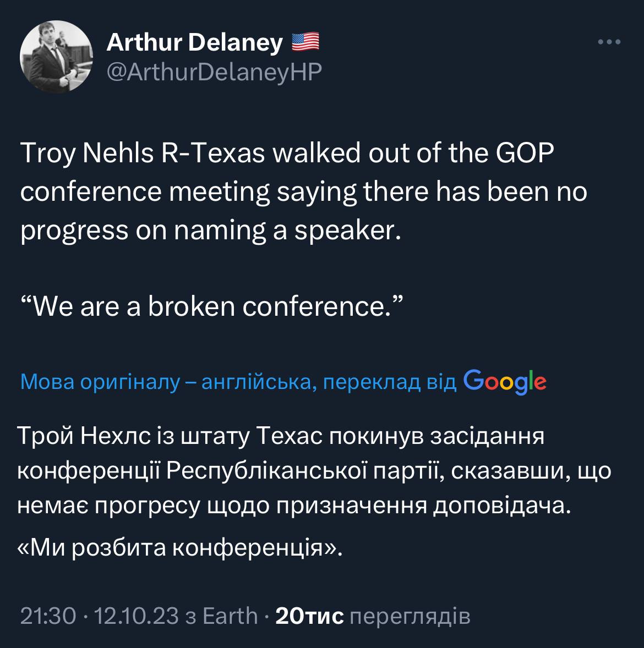Open the three-dot more options menu

point(609,42)
